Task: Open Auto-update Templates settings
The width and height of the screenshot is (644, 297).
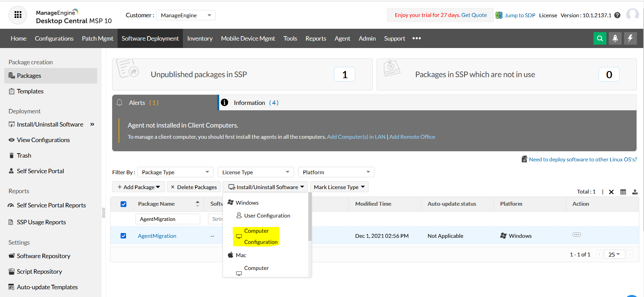Action: [x=47, y=287]
